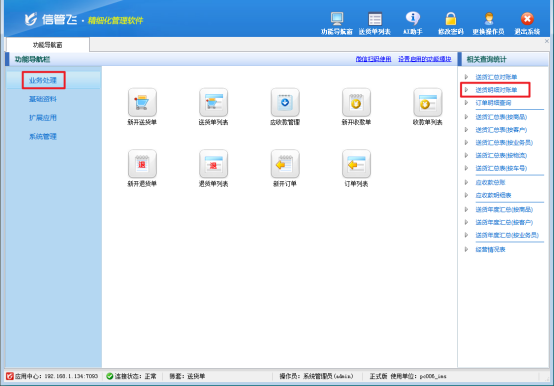Click 修改密码 lock icon in toolbar

pos(450,19)
